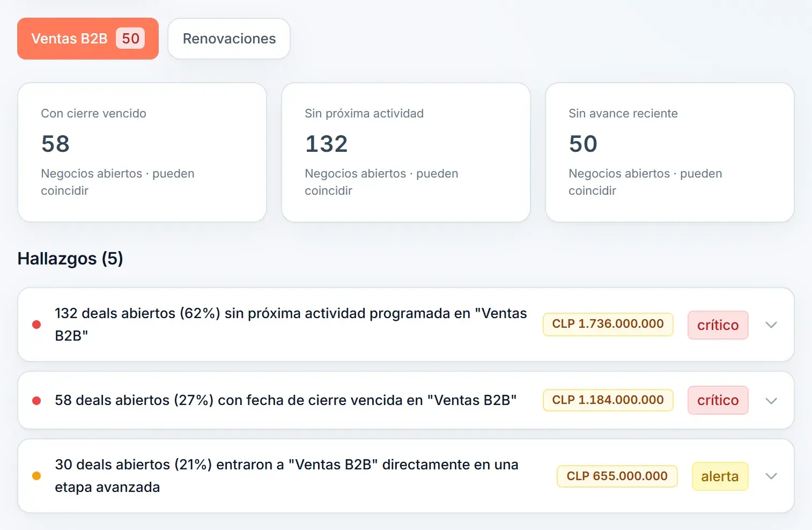Click the red dot beside the 58 deals finding
The width and height of the screenshot is (812, 530).
[x=36, y=401]
